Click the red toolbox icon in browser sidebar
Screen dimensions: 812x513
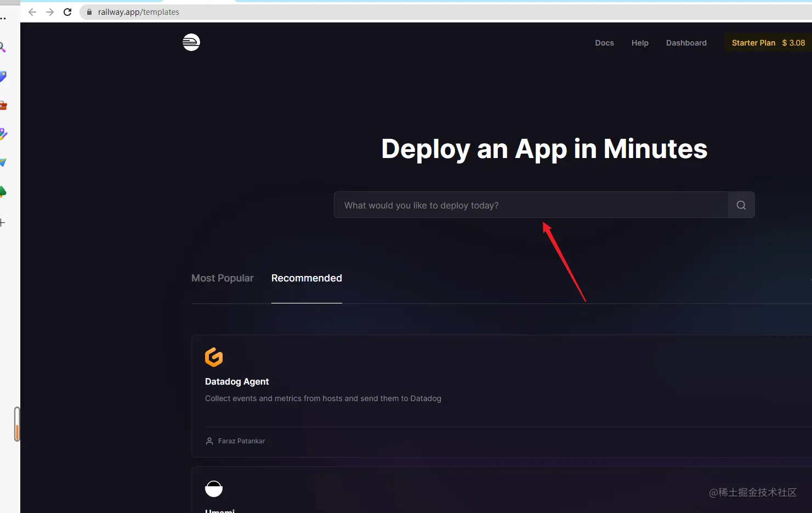(x=3, y=105)
